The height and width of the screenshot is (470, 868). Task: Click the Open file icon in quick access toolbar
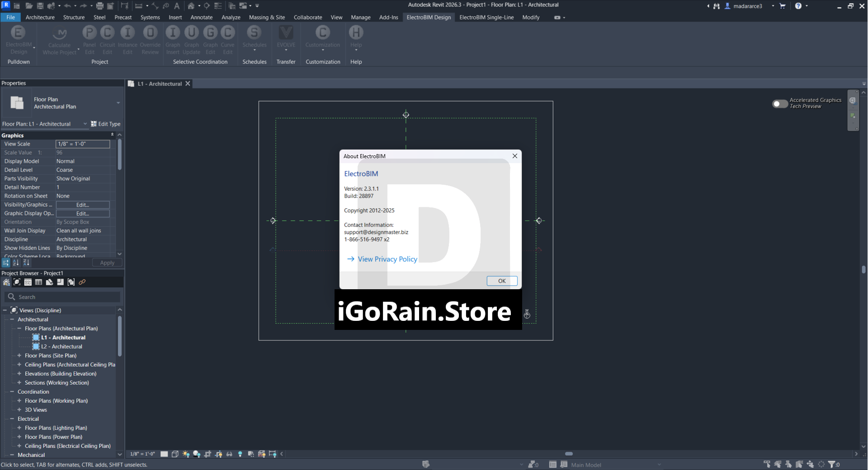click(x=29, y=6)
